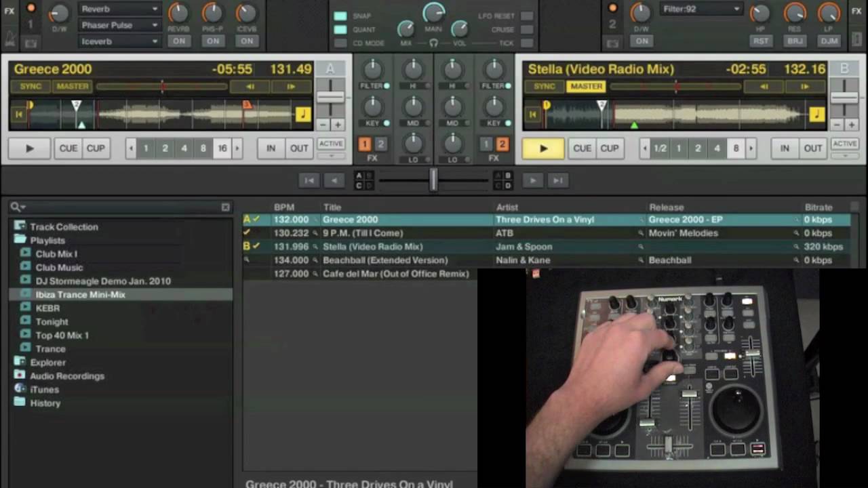Viewport: 868px width, 488px height.
Task: Click the plus button on deck A
Action: click(337, 125)
